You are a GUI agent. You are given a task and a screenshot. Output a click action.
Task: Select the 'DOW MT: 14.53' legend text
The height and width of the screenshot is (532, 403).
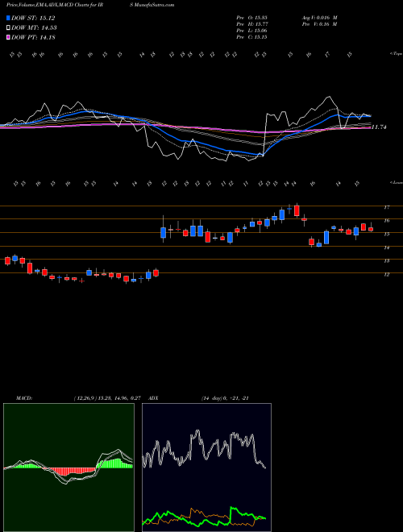coord(35,28)
